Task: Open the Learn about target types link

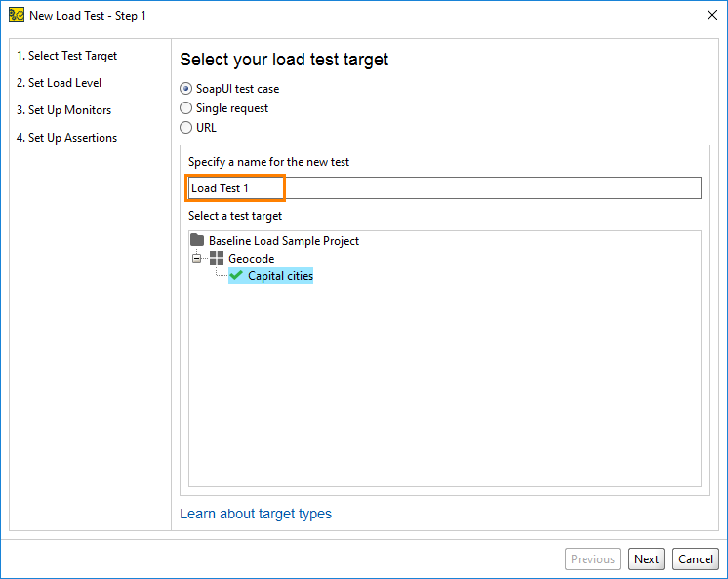Action: 256,514
